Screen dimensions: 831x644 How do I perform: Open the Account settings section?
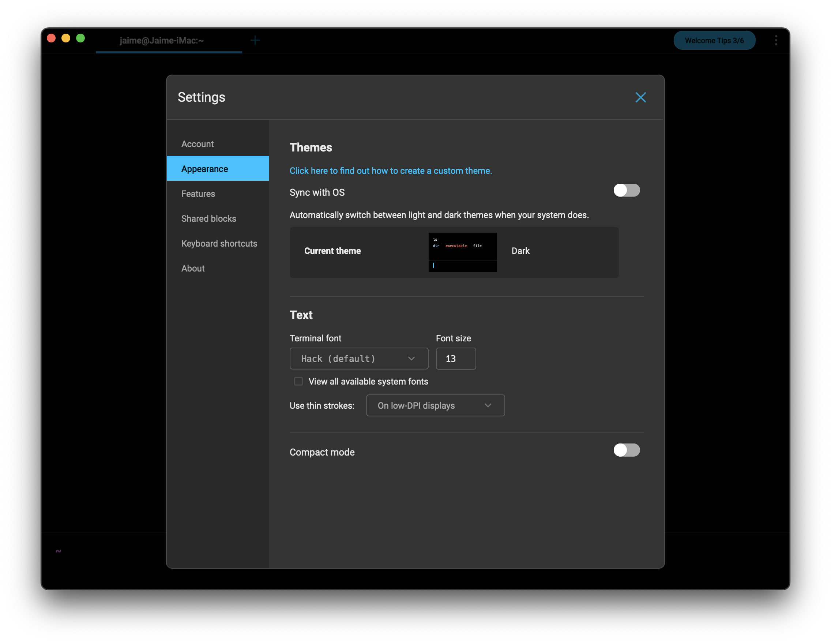198,144
